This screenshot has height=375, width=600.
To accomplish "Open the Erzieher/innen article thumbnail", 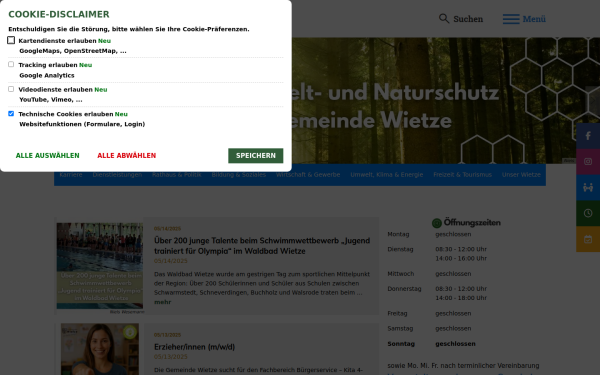I will 100,349.
